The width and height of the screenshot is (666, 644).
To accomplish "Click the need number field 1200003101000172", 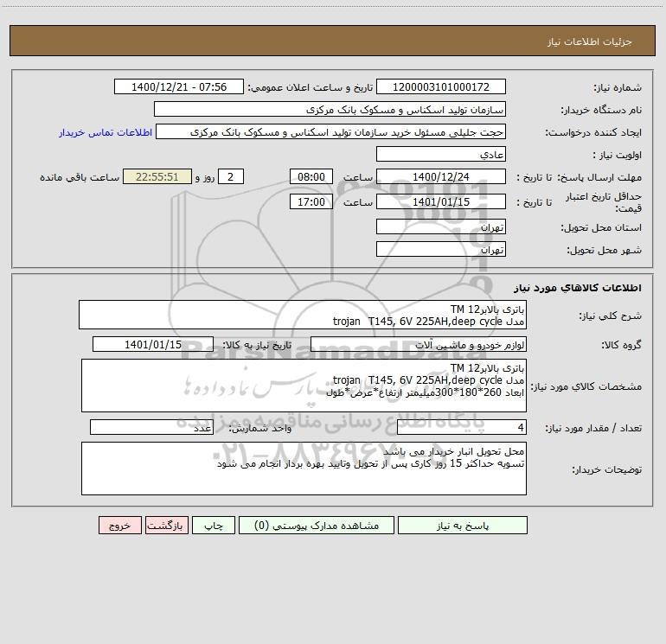I will 441,86.
